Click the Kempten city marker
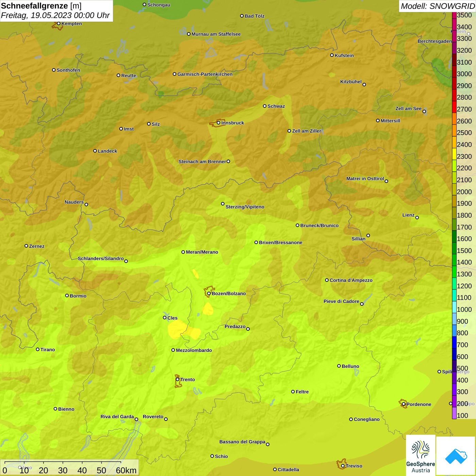 [58, 23]
